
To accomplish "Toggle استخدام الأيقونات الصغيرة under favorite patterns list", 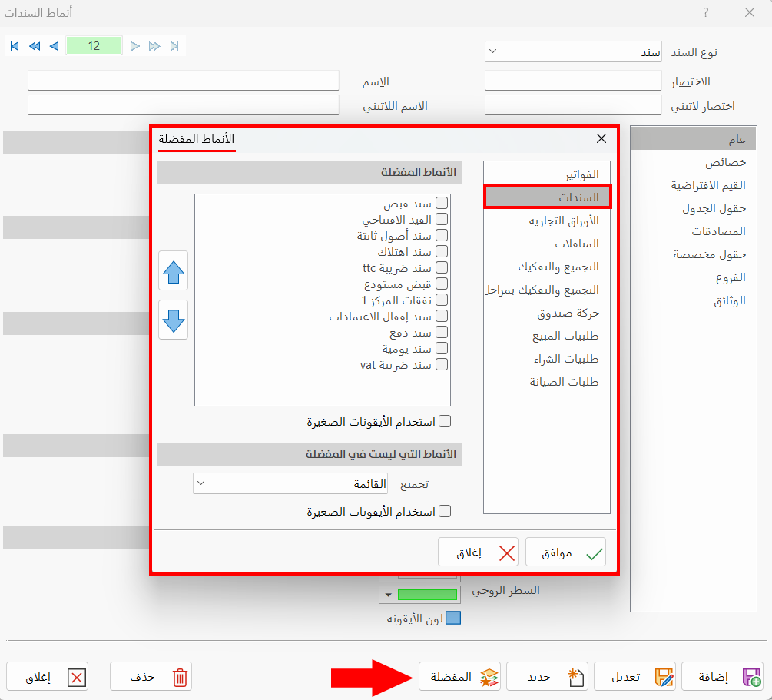I will [445, 422].
